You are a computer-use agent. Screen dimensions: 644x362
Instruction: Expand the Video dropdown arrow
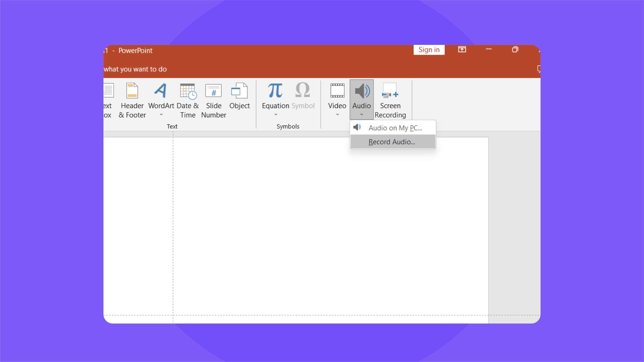pyautogui.click(x=337, y=115)
